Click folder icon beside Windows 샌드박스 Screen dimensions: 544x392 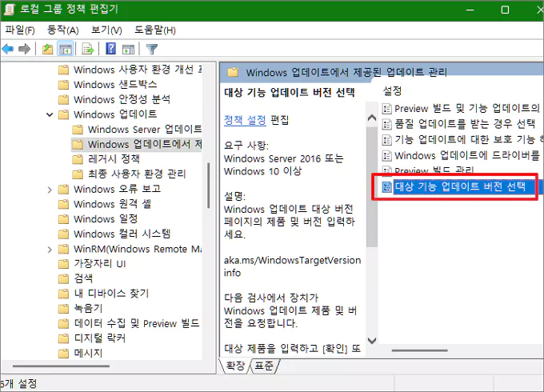coord(63,85)
